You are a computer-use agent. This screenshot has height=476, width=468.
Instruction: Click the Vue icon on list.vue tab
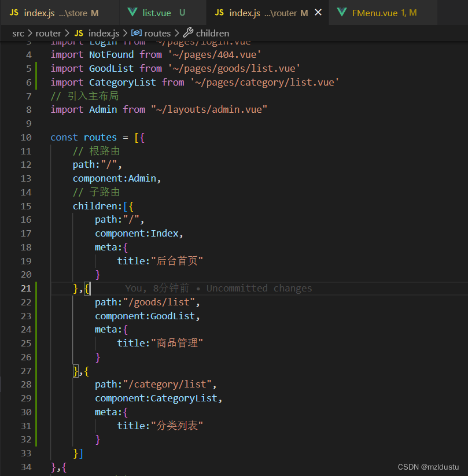132,13
